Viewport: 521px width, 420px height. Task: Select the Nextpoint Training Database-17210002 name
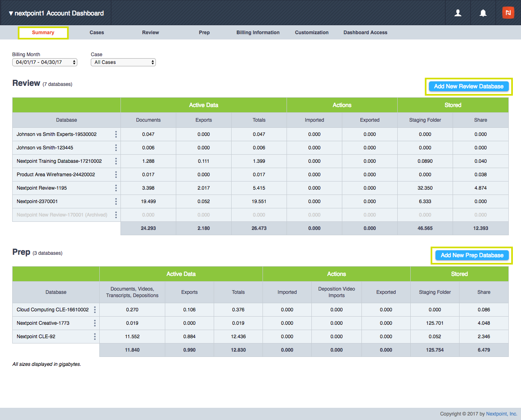pos(59,161)
